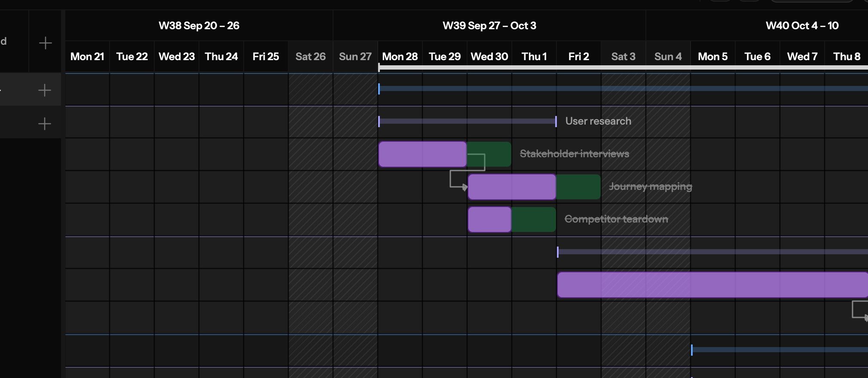Select the W39 Sep 27 – Oct 3 week header
Image resolution: width=868 pixels, height=378 pixels.
489,26
